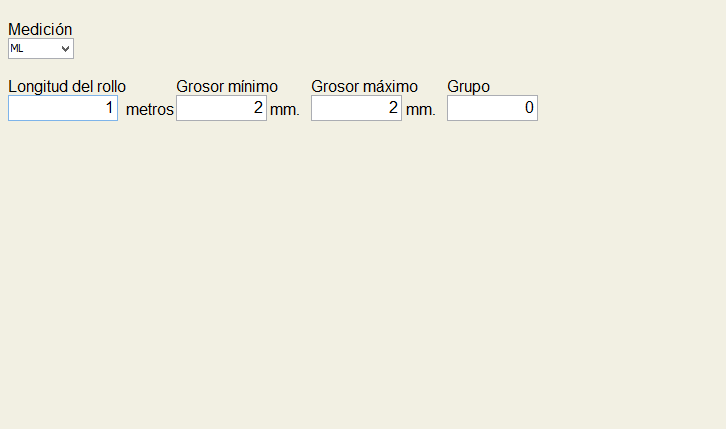726x429 pixels.
Task: Focus the Longitud del rollo input field
Action: 63,108
